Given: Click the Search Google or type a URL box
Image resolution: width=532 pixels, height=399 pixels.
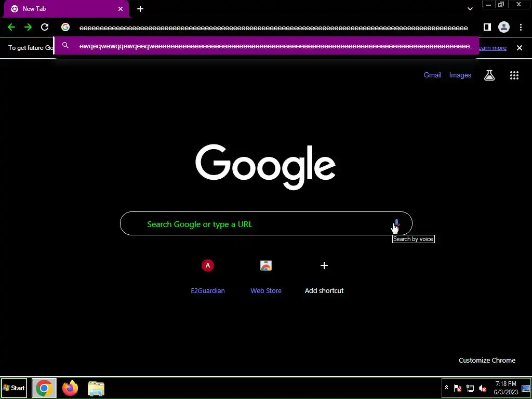Looking at the screenshot, I should click(266, 223).
